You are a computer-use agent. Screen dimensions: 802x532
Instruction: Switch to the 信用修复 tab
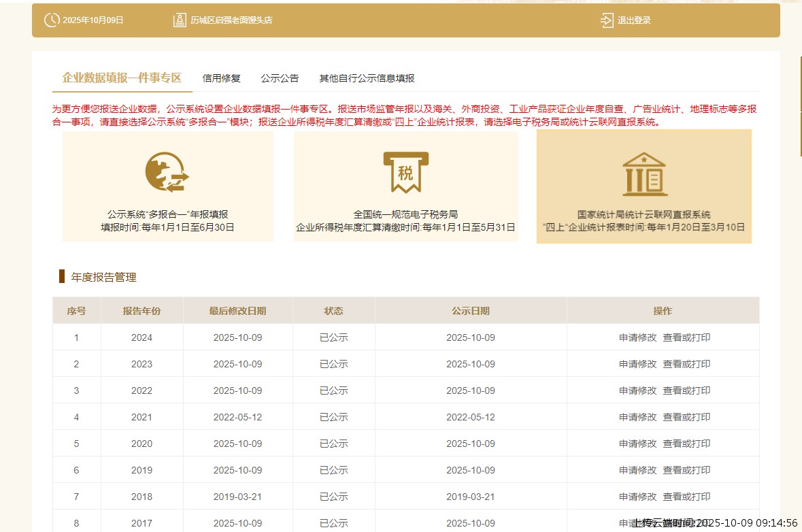click(221, 78)
